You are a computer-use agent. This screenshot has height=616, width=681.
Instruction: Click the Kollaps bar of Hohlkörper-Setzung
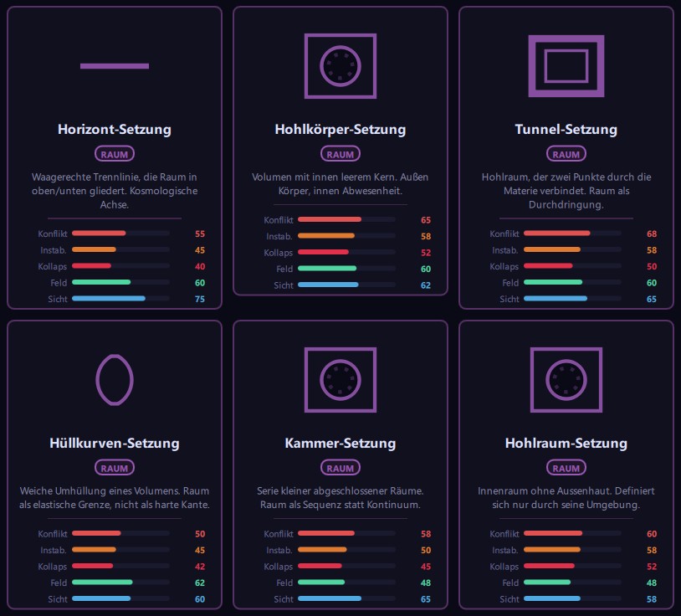click(346, 252)
